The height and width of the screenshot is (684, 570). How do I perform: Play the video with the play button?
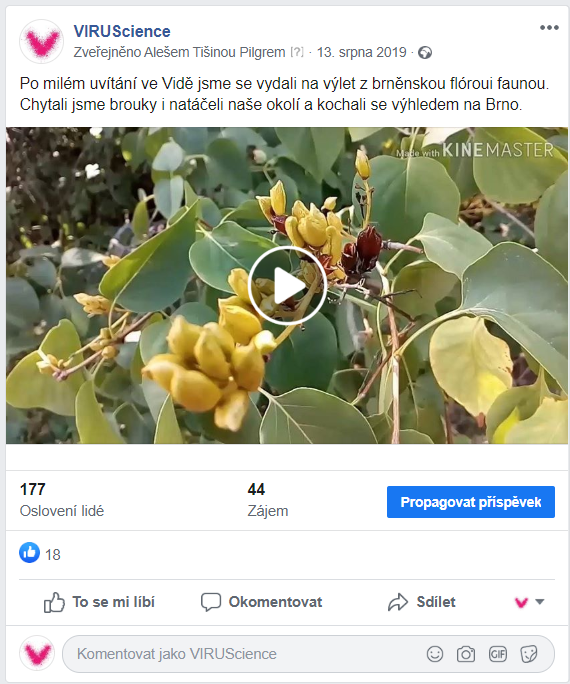tap(287, 285)
